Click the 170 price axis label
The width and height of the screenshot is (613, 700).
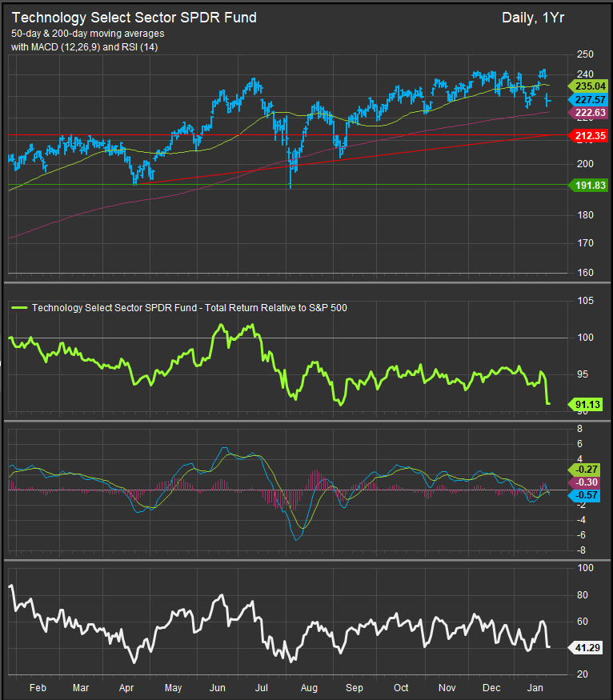[585, 243]
